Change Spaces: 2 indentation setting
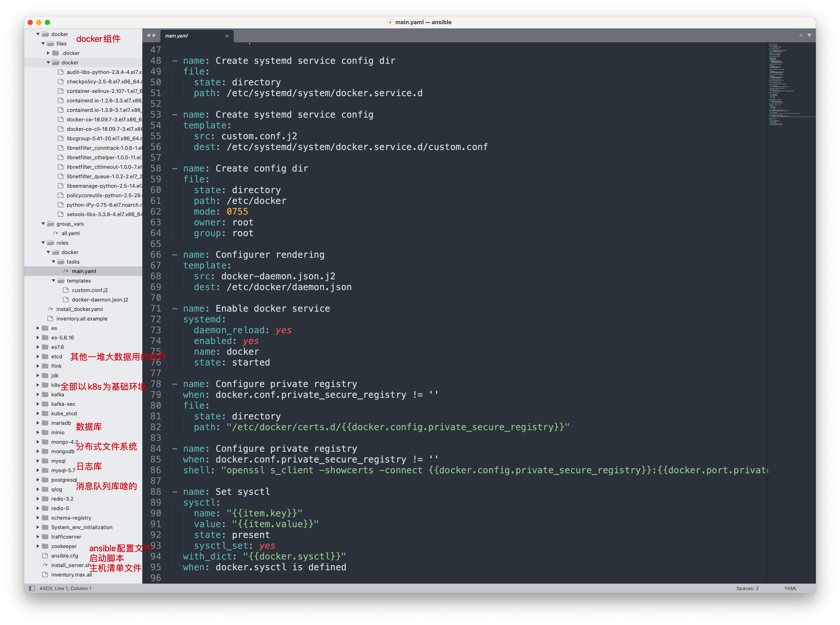Image resolution: width=840 pixels, height=625 pixels. (x=747, y=588)
